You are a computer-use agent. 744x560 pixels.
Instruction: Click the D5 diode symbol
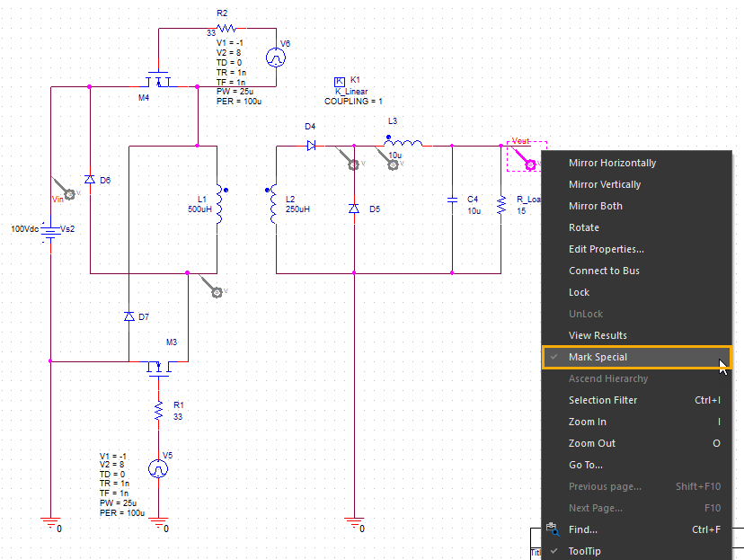click(x=354, y=209)
